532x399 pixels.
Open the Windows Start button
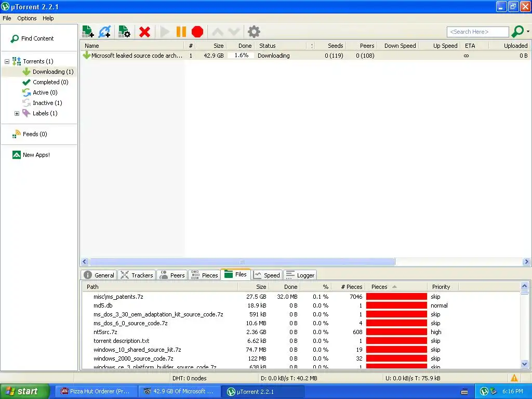25,391
